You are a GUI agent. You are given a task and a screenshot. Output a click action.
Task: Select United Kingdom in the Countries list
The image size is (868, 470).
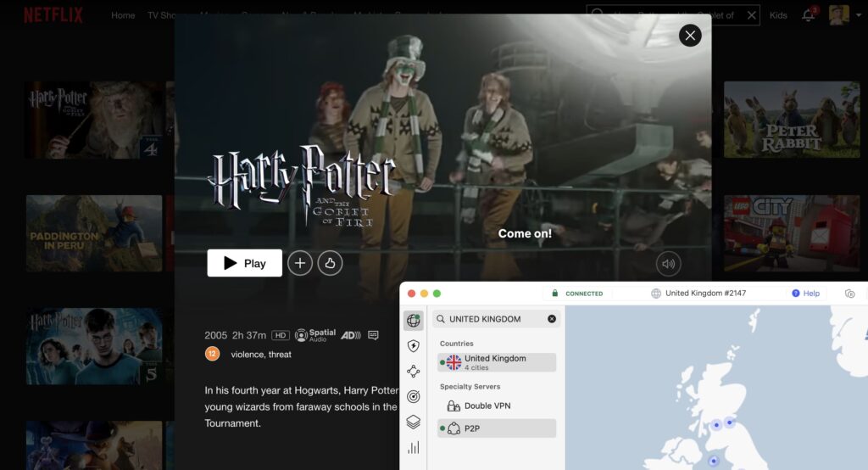coord(497,362)
